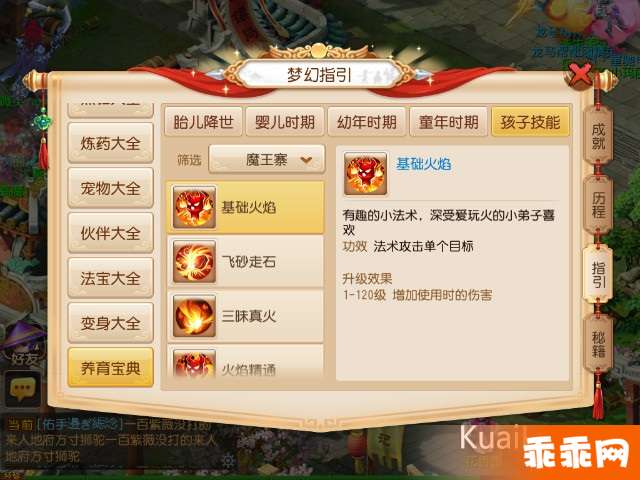Open the 魔王寨 filter dropdown
The height and width of the screenshot is (480, 640).
click(267, 159)
